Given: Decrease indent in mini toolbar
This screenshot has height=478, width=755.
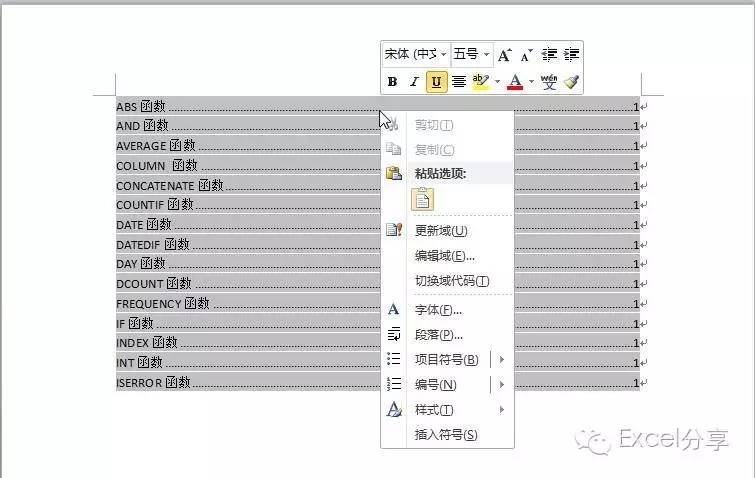Looking at the screenshot, I should click(x=549, y=55).
